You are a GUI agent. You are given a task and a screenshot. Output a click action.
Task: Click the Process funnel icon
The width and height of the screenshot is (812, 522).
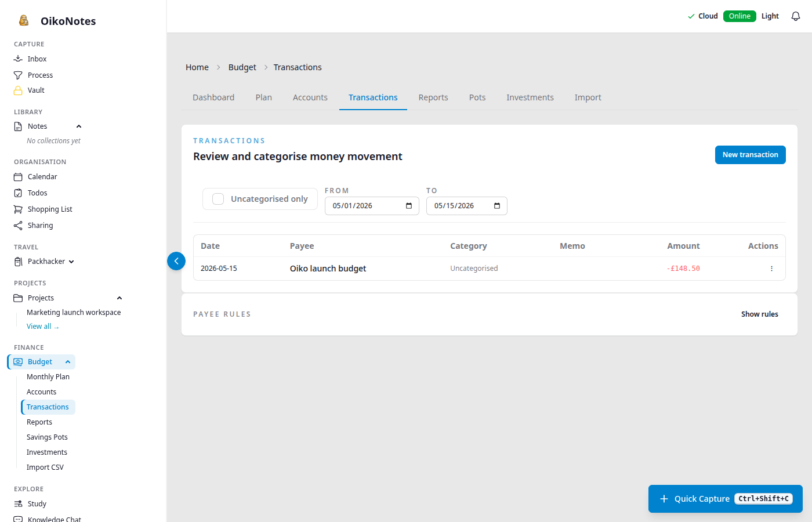pos(18,75)
